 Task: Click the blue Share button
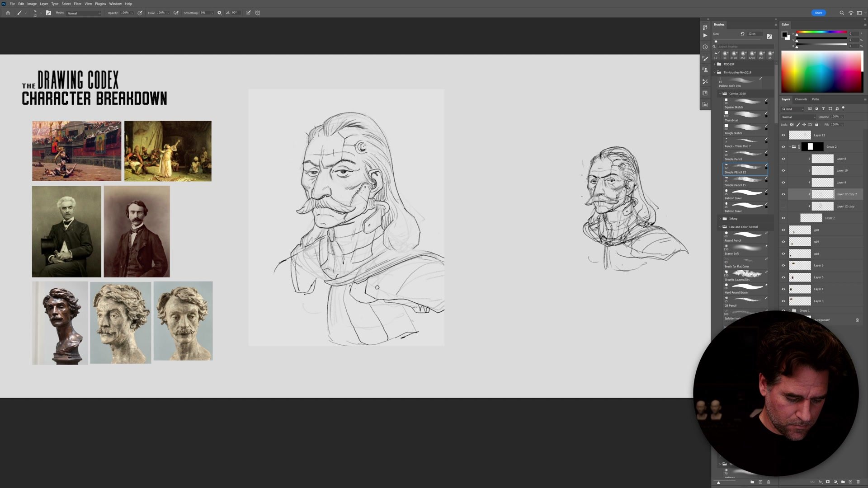click(818, 13)
